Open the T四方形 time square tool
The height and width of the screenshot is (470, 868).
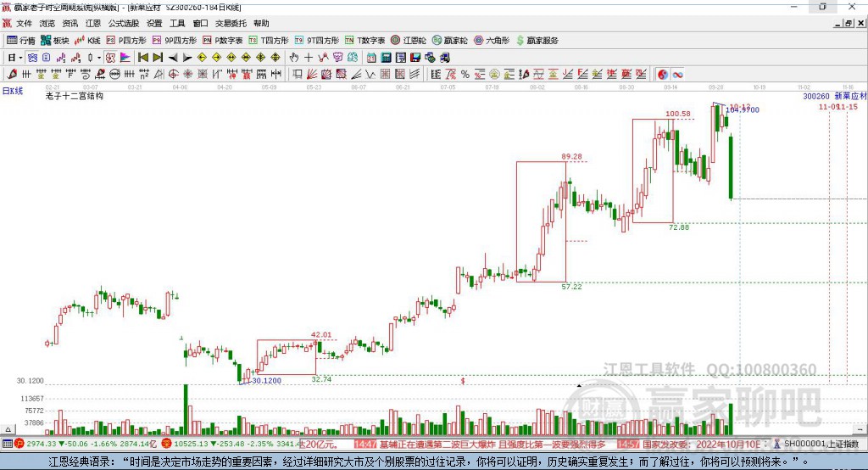[269, 41]
